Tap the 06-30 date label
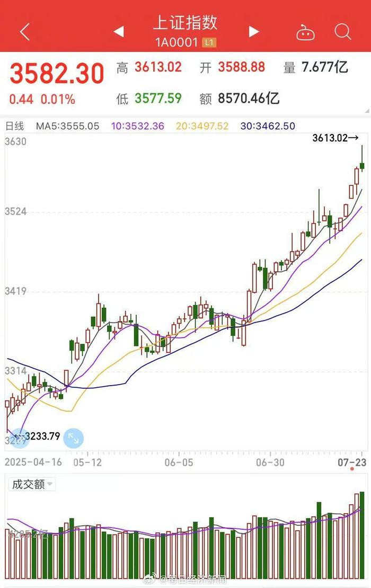This screenshot has height=588, width=371. pos(270,462)
